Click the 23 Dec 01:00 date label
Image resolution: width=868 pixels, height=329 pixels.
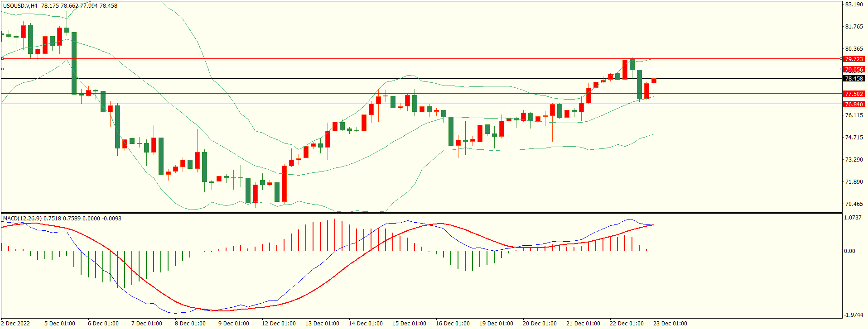(670, 324)
